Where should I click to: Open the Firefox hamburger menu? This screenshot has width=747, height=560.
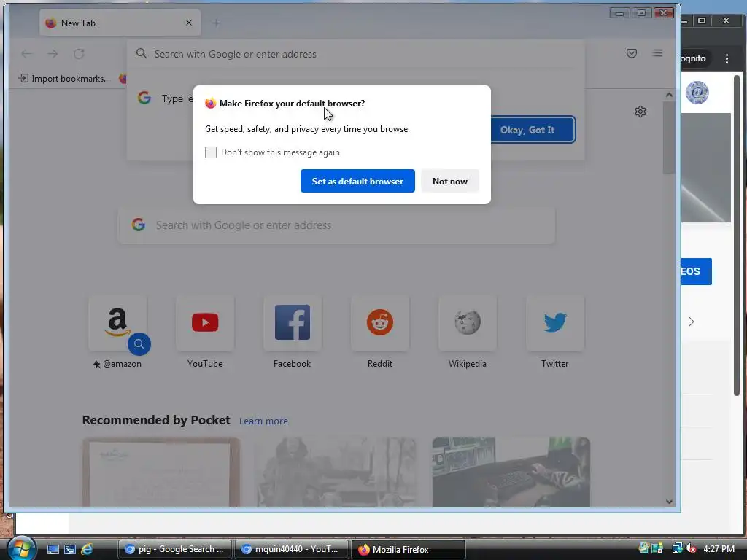[x=657, y=53]
